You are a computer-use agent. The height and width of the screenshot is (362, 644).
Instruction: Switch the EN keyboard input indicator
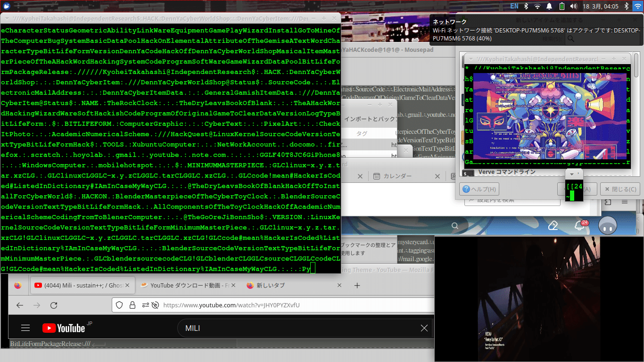pos(514,6)
